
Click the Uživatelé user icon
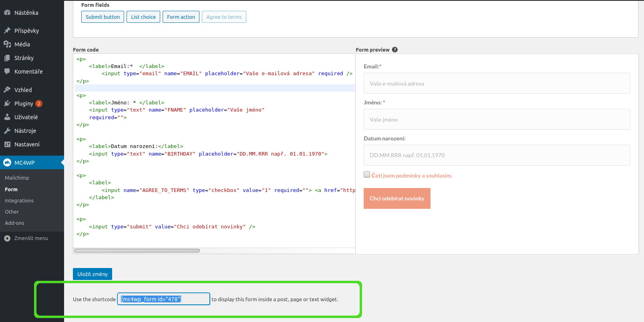pyautogui.click(x=7, y=117)
